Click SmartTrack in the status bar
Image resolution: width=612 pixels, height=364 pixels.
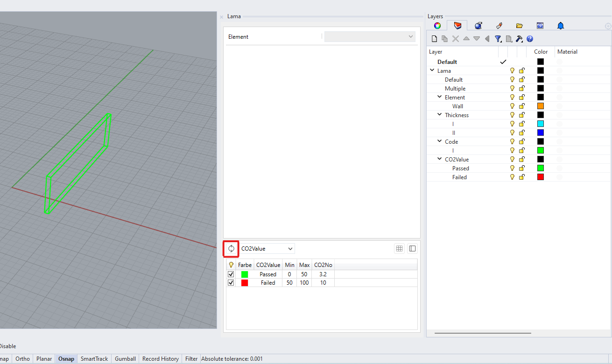coord(94,359)
